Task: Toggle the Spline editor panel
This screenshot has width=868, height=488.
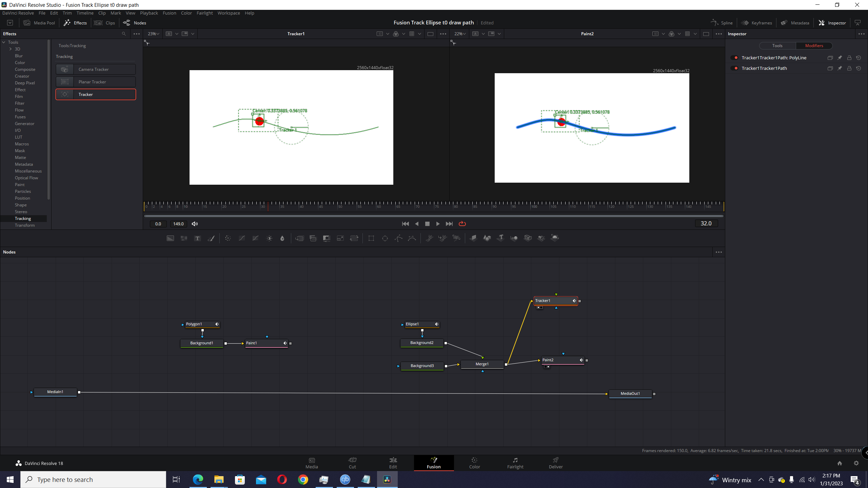Action: (722, 23)
